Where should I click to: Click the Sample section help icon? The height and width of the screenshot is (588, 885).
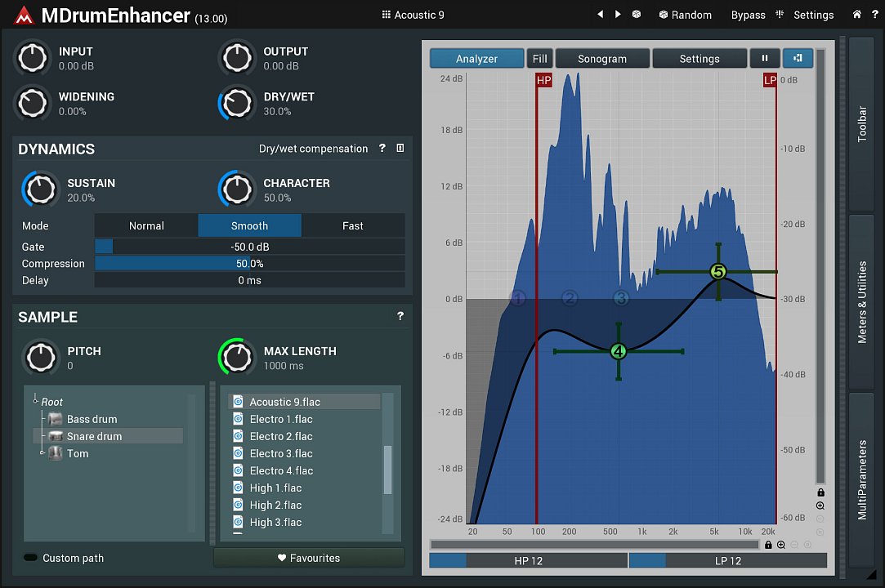400,316
